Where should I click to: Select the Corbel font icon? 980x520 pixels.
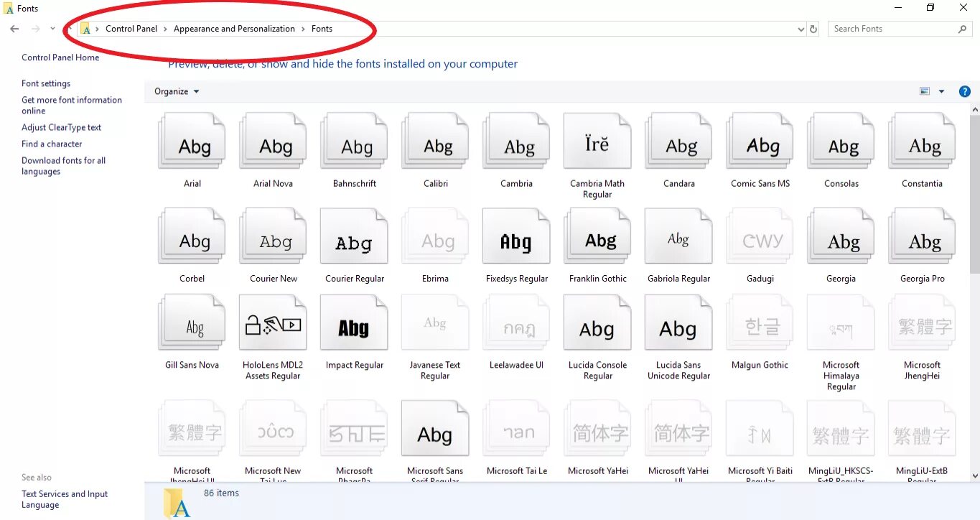pos(192,236)
